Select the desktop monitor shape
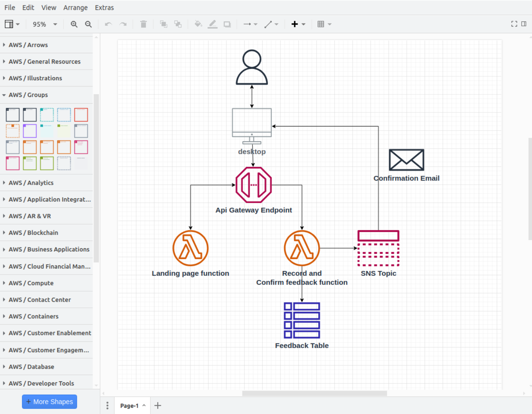Screen dimensions: 532x414 click(x=252, y=126)
